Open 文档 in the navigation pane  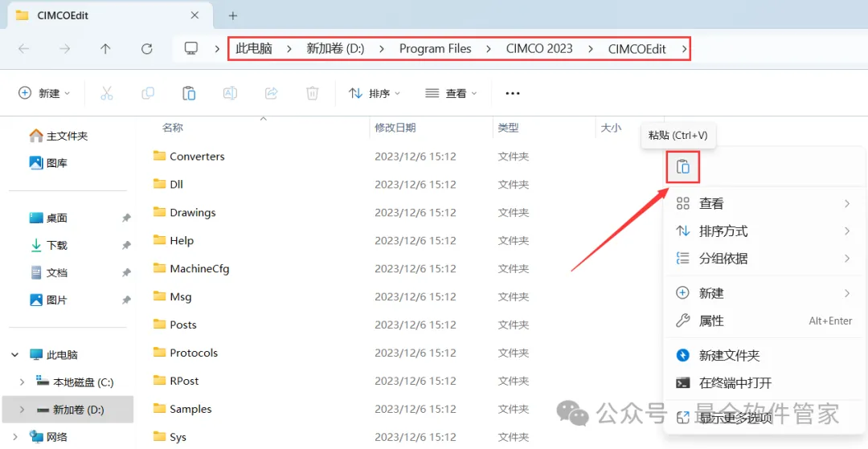coord(49,272)
